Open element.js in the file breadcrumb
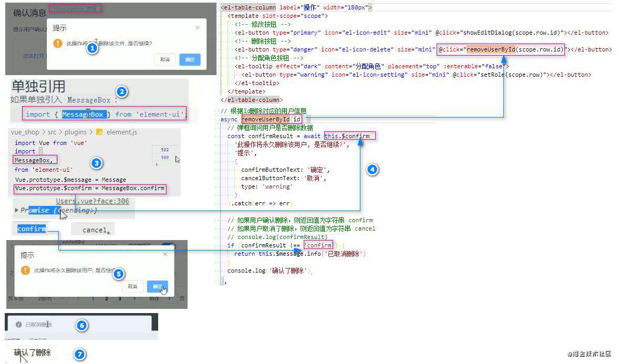The height and width of the screenshot is (364, 619). click(x=121, y=132)
